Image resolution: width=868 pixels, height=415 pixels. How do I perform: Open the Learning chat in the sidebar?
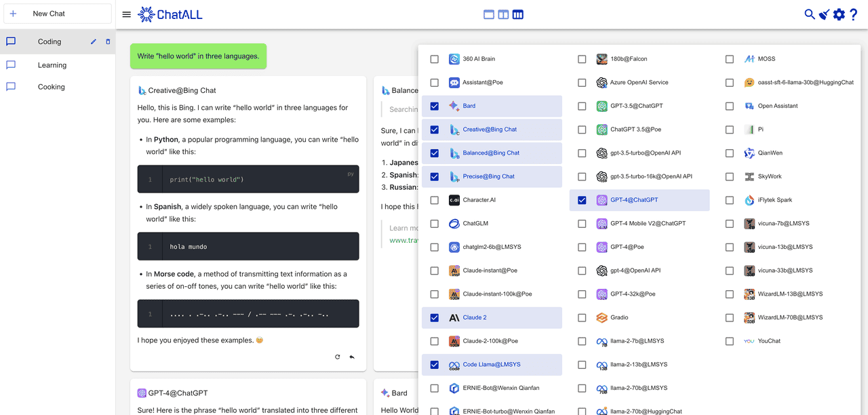52,65
